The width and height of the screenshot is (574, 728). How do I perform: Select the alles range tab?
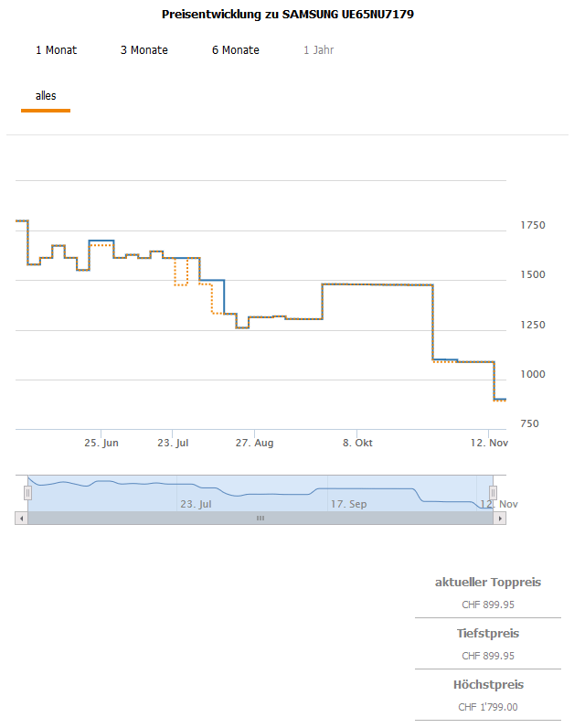(46, 96)
